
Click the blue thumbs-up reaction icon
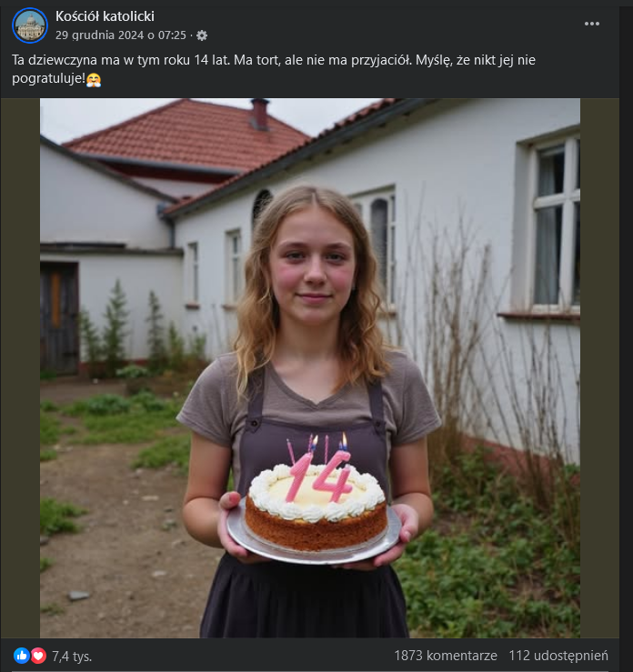[x=22, y=655]
